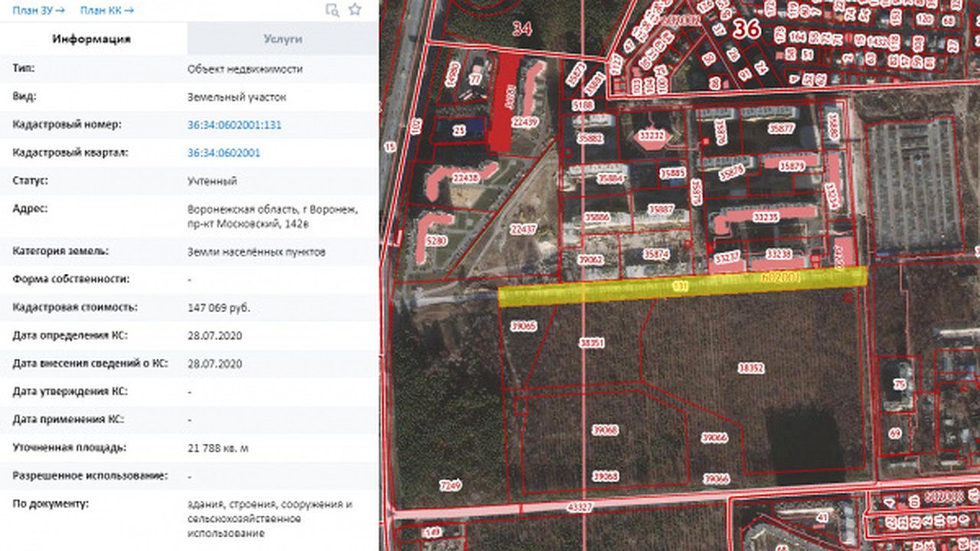Viewport: 980px width, 551px height.
Task: Click parcel 38351 on the map
Action: point(592,343)
